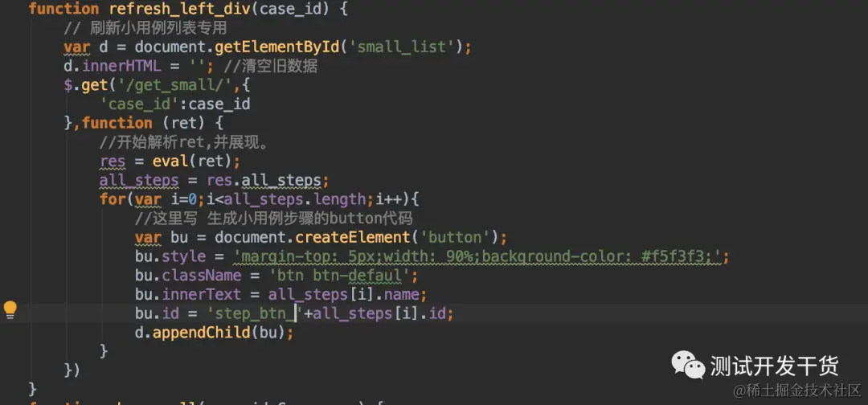
Task: Click the 'small_list' string literal
Action: pos(401,47)
